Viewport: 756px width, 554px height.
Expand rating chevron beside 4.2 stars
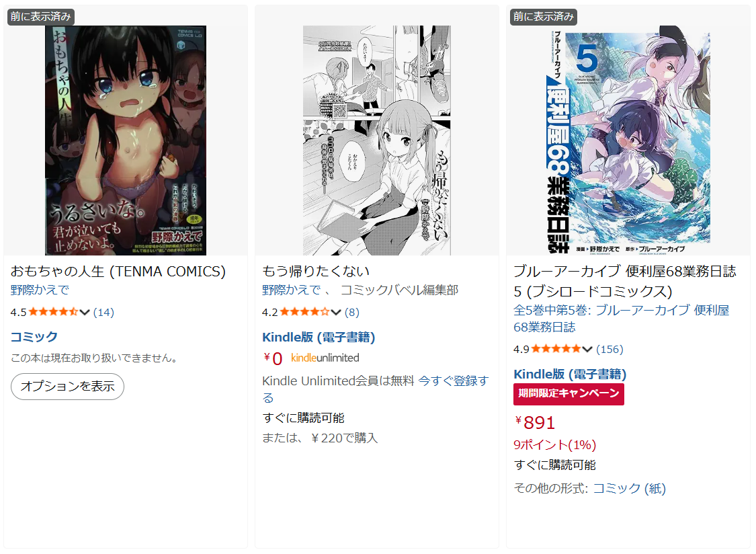336,312
